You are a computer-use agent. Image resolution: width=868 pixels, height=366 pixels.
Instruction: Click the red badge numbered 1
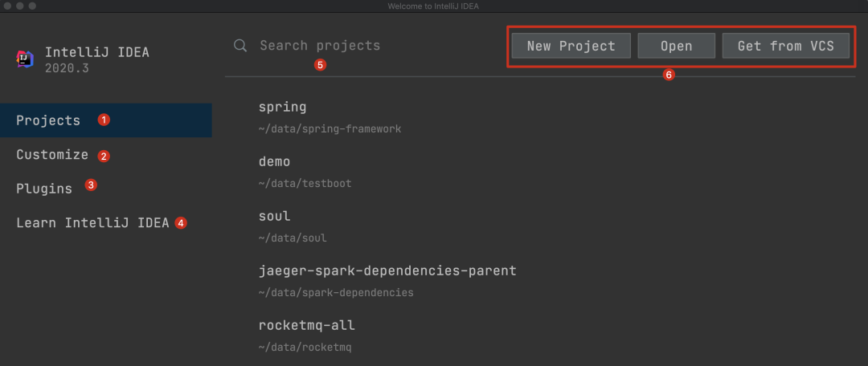[x=104, y=120]
